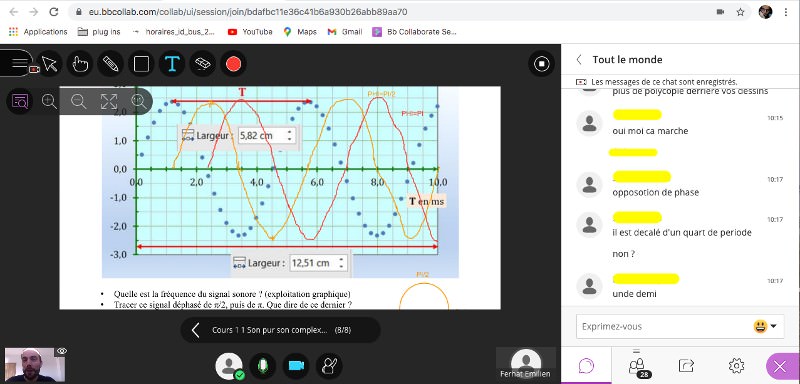Open the red color picker
Screen dimensions: 800x384
(233, 64)
